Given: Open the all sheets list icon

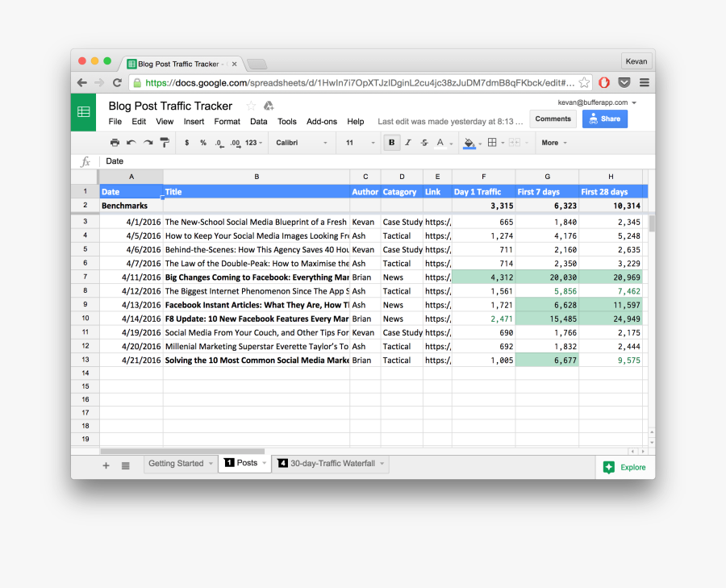Looking at the screenshot, I should 126,465.
